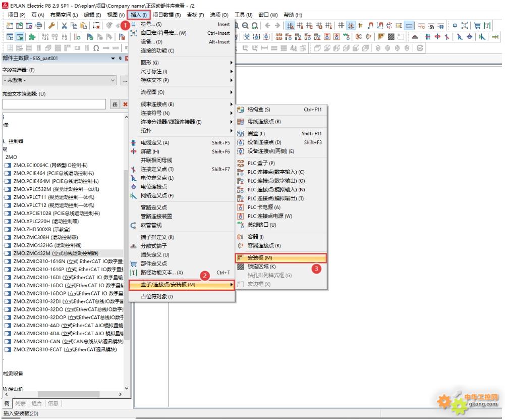Image resolution: width=505 pixels, height=420 pixels.
Task: Choose 盒子/连接点/安装板 (M) menu entry
Action: [x=182, y=285]
